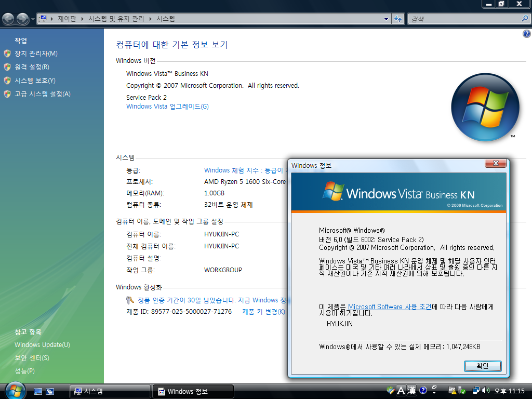
Task: Open recent pages dropdown next to Forward
Action: point(33,19)
